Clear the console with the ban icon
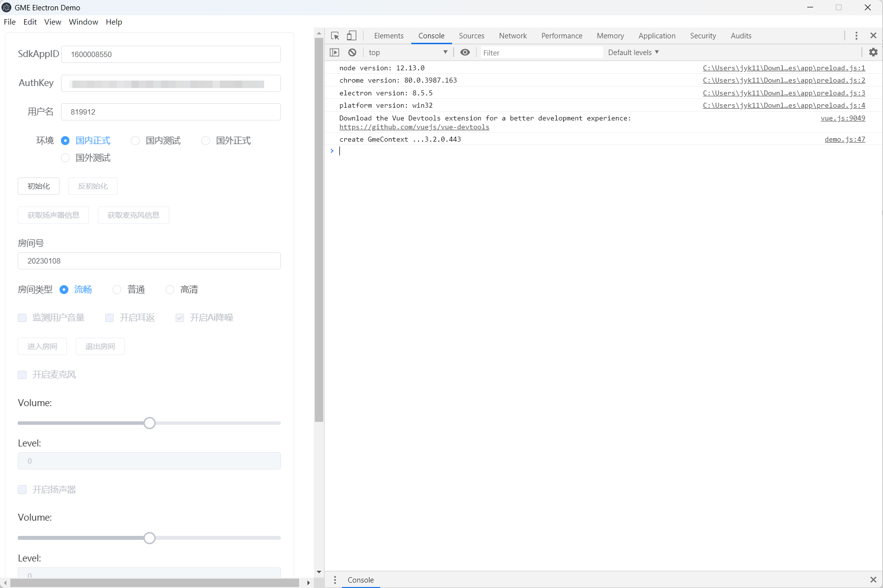 point(352,53)
